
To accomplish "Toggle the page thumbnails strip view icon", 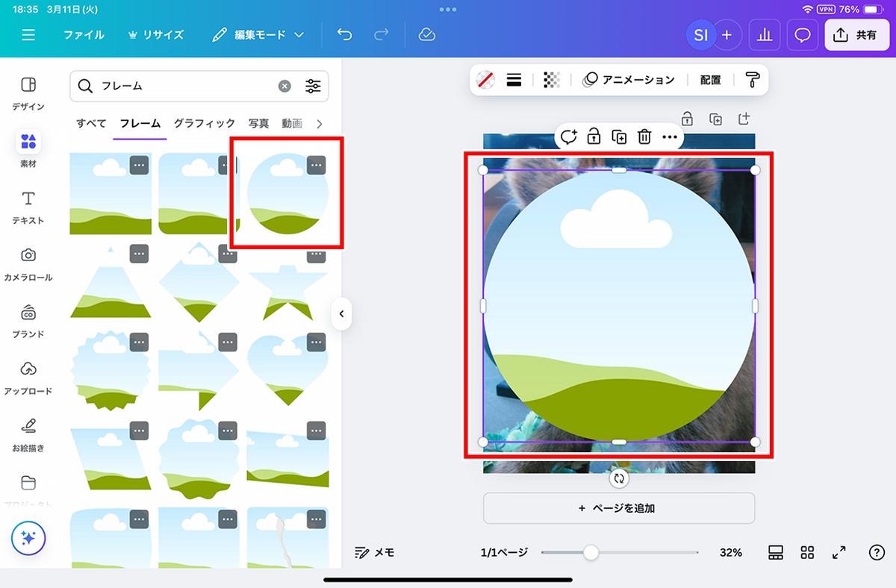I will [776, 552].
